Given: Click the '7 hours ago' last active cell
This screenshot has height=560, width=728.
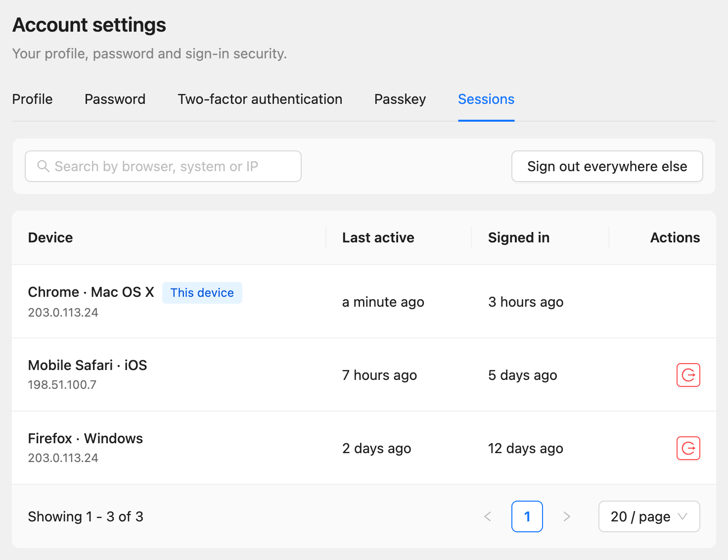Looking at the screenshot, I should [x=380, y=375].
